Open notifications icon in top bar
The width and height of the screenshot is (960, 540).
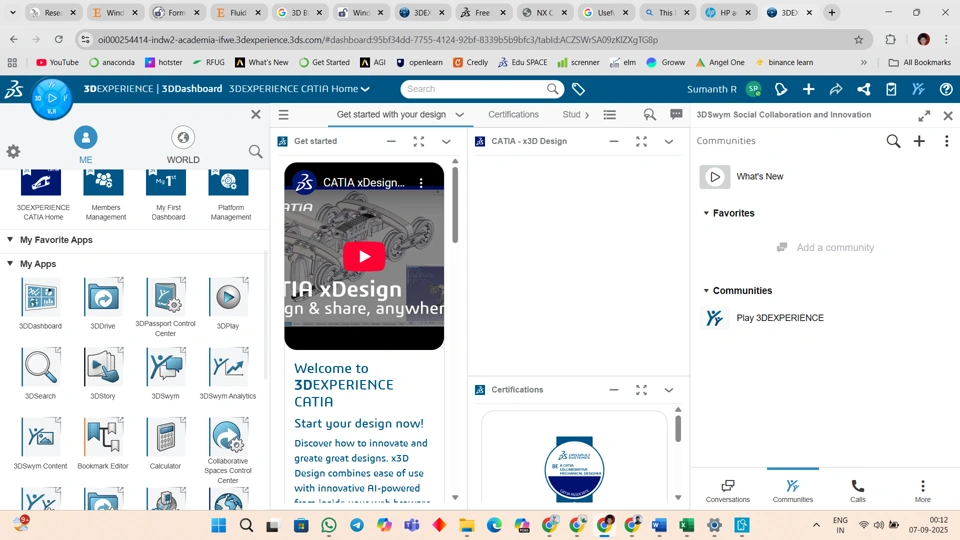(x=781, y=89)
